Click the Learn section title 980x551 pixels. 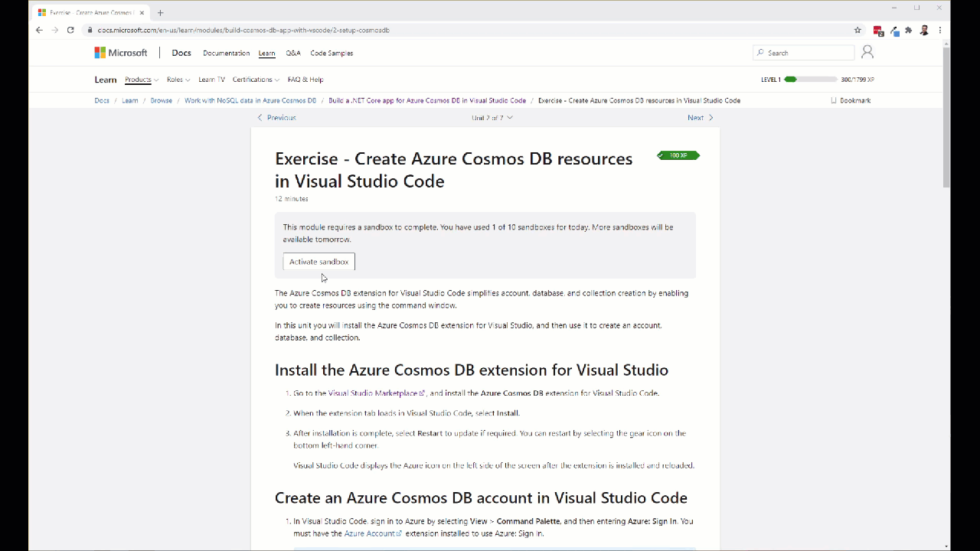pos(106,80)
